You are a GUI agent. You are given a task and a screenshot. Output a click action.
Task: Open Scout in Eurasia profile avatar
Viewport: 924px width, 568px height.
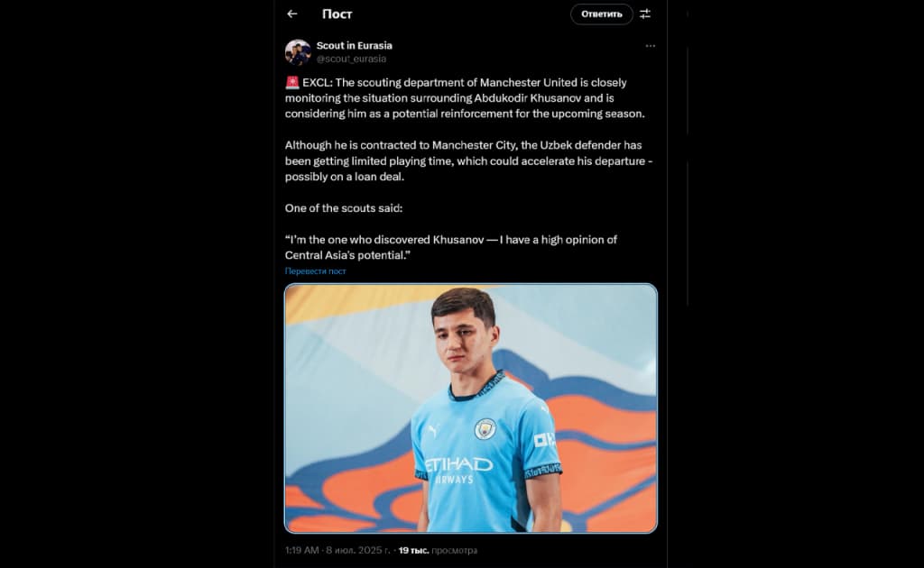coord(298,51)
